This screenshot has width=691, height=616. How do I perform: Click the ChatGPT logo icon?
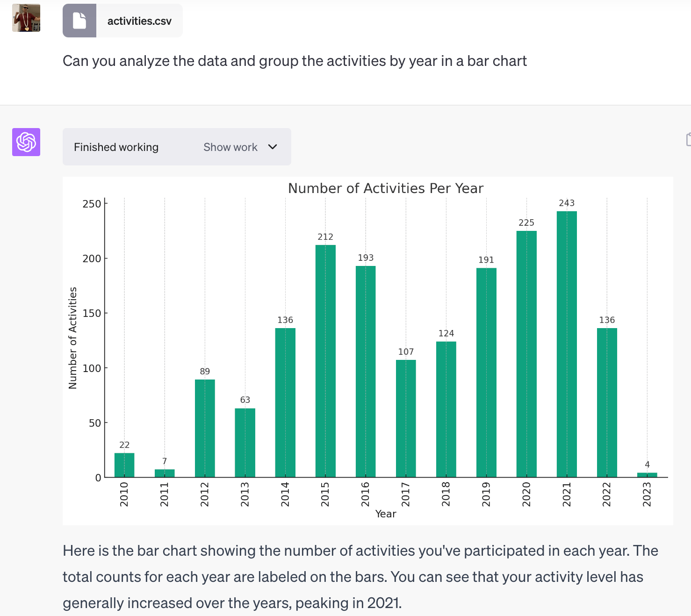click(x=26, y=142)
